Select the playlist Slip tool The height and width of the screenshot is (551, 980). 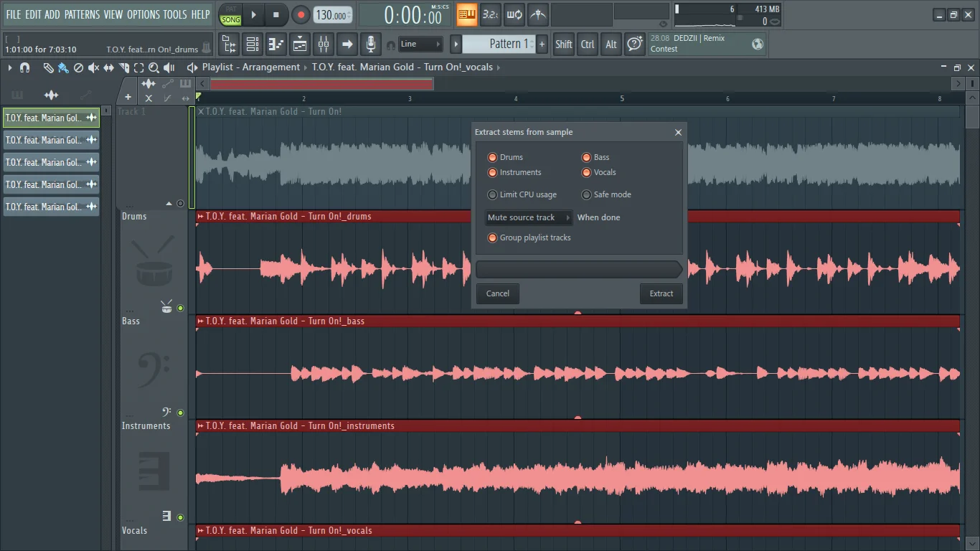108,67
